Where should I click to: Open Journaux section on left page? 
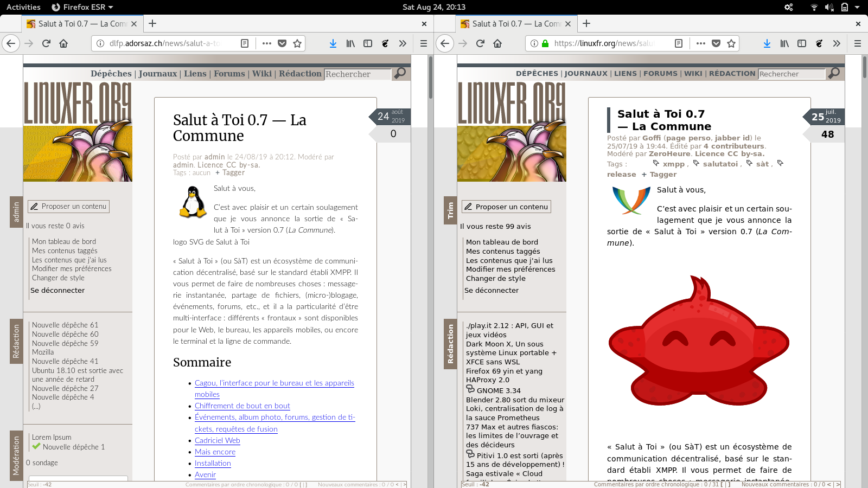(x=157, y=74)
